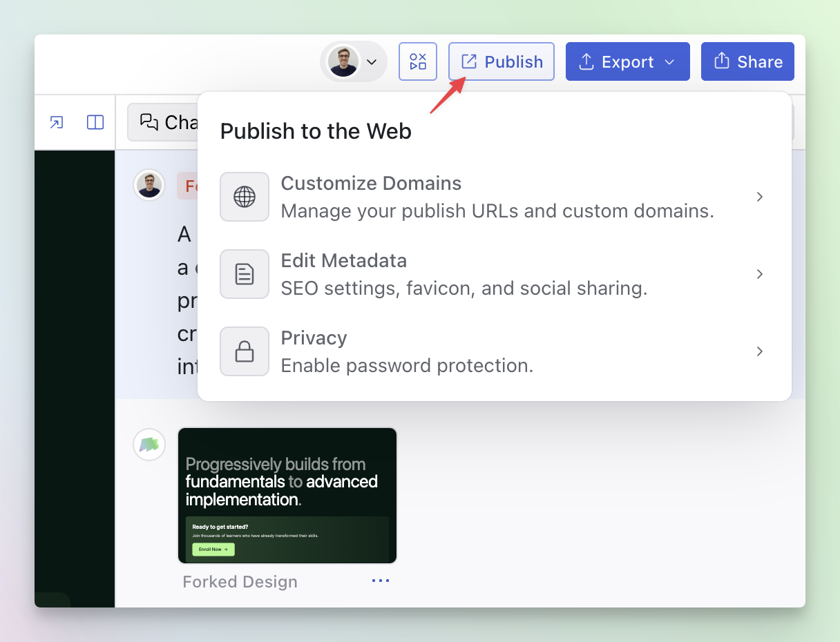Viewport: 840px width, 642px height.
Task: Click the document icon for Edit Metadata
Action: 245,274
